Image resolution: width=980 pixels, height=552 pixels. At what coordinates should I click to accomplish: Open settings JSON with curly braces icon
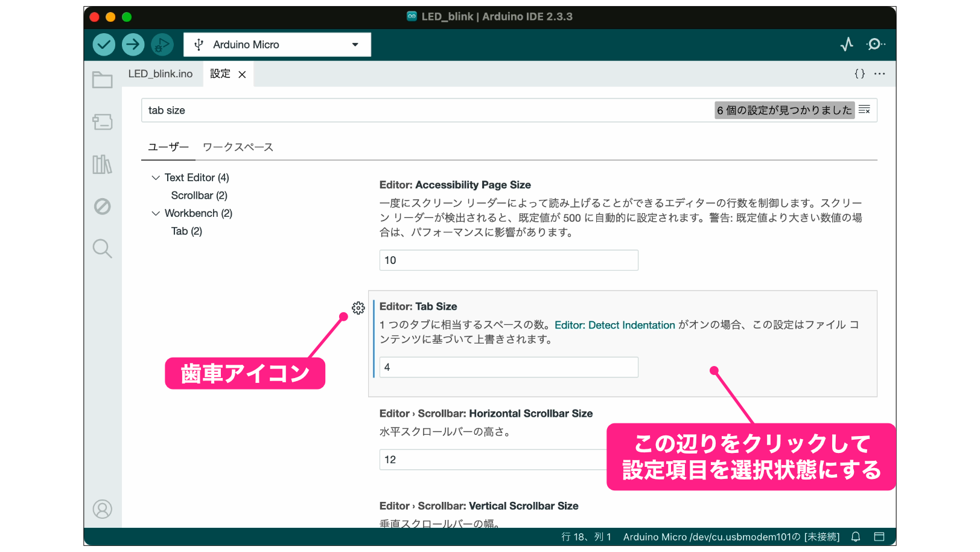(860, 74)
